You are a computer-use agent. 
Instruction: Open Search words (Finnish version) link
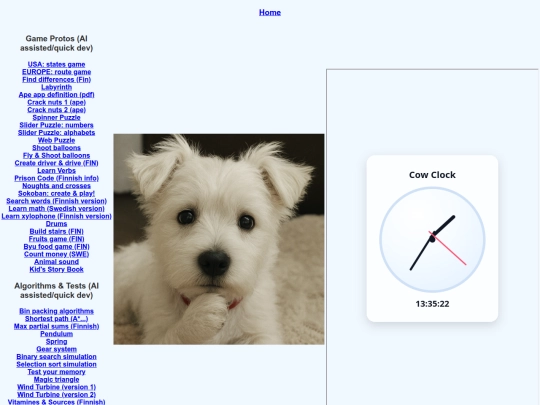click(56, 201)
